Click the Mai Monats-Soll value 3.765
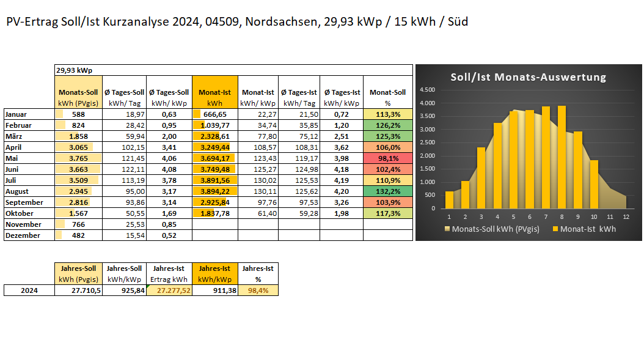This screenshot has height=340, width=644. click(x=78, y=158)
